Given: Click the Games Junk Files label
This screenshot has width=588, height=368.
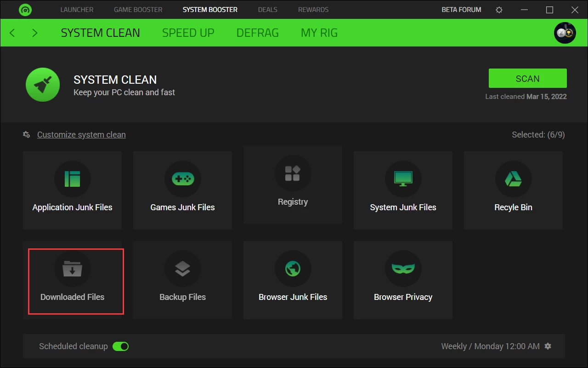Looking at the screenshot, I should tap(183, 207).
